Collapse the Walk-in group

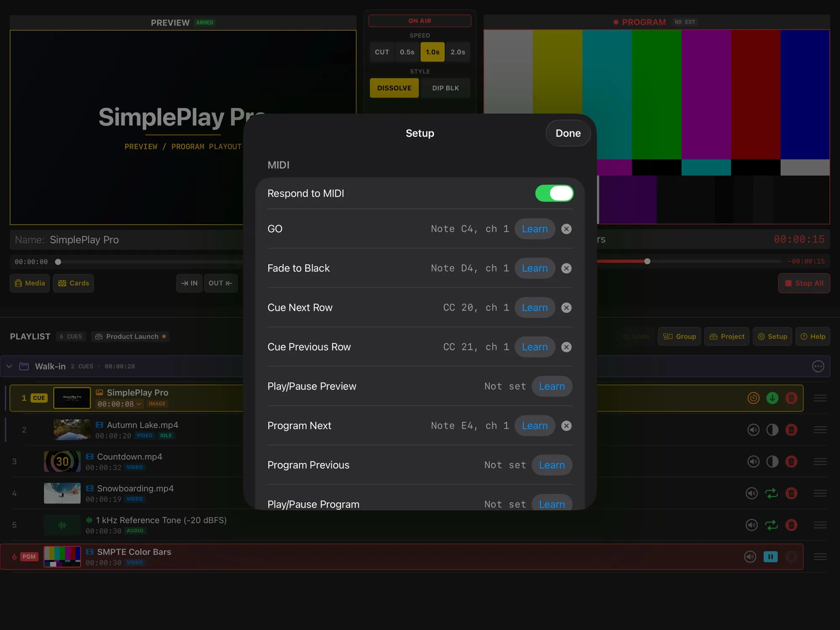[9, 366]
